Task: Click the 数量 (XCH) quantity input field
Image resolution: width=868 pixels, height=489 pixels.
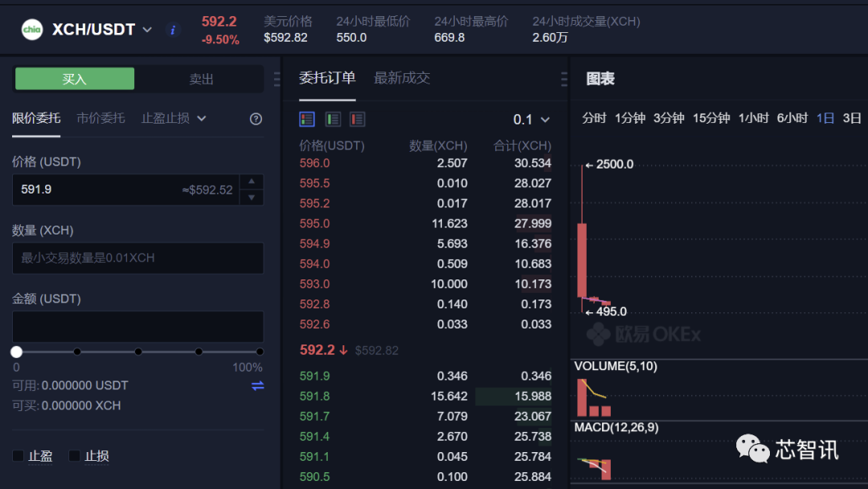Action: tap(137, 259)
